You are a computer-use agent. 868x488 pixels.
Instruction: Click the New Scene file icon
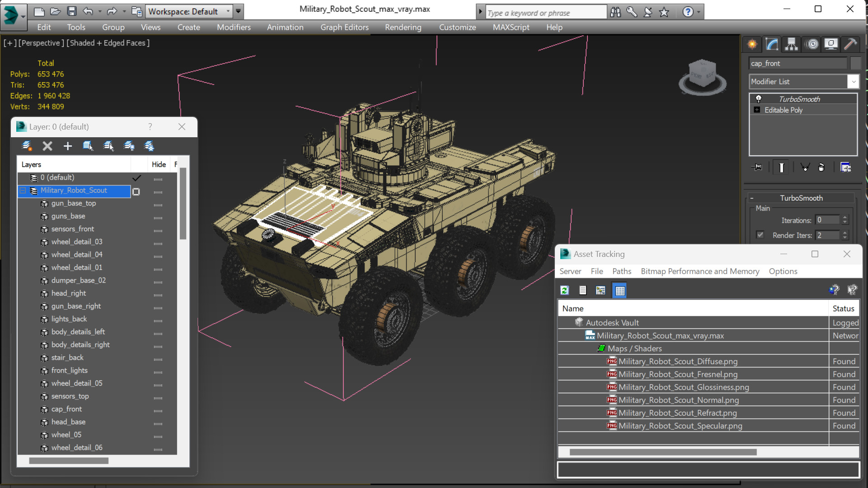[39, 11]
